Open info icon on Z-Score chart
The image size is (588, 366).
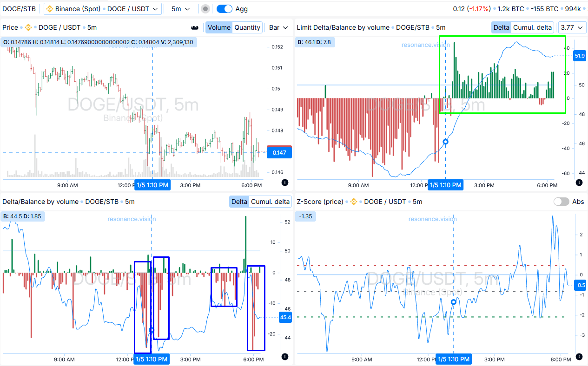coord(579,357)
